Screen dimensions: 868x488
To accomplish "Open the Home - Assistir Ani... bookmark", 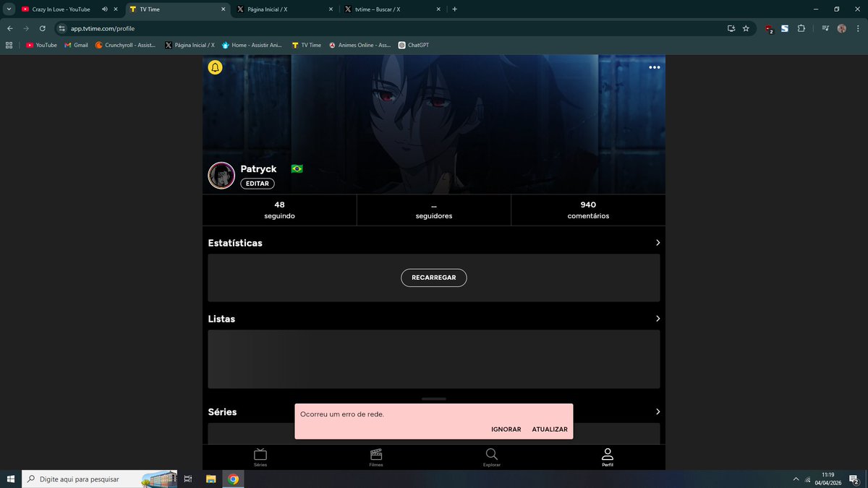I will [252, 45].
